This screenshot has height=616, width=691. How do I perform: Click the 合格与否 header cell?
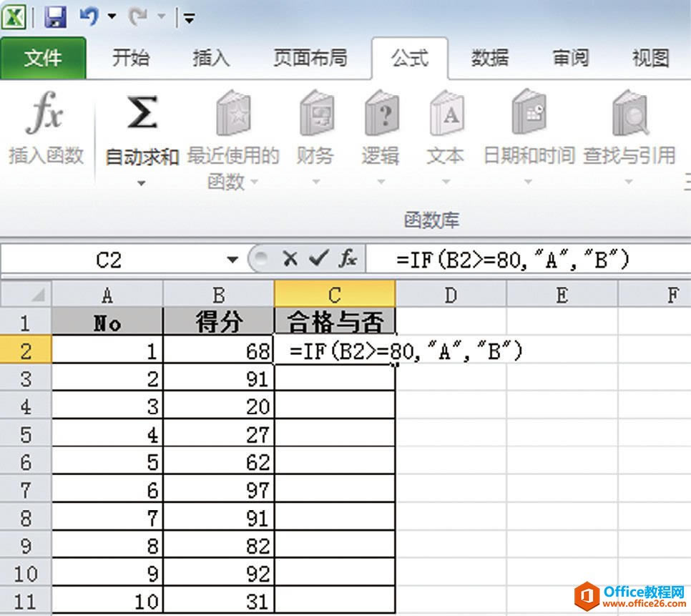[335, 322]
